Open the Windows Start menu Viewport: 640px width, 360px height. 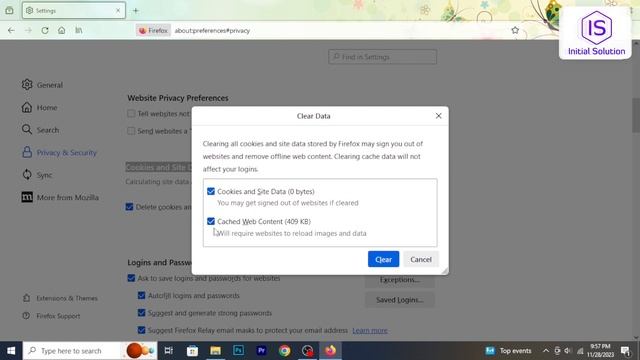pyautogui.click(x=11, y=351)
